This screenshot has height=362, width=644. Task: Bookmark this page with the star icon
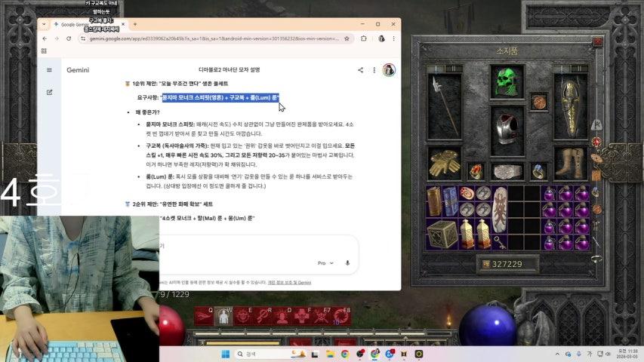[347, 38]
